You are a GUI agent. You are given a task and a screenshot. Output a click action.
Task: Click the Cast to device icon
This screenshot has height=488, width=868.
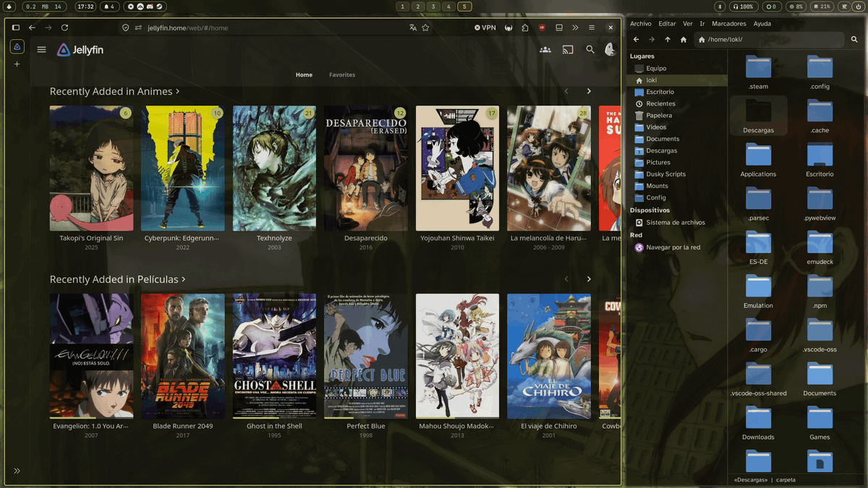coord(568,50)
